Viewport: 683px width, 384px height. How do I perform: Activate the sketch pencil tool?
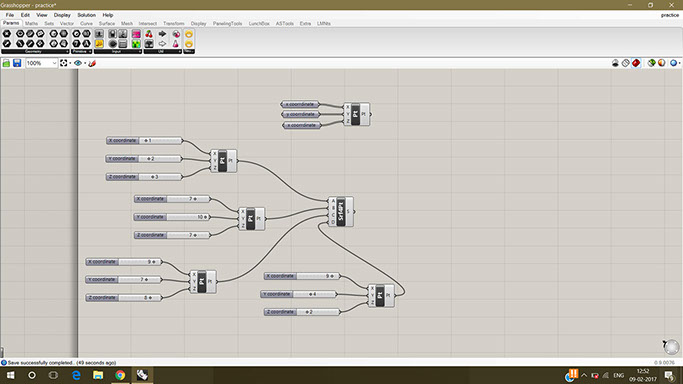(x=92, y=64)
